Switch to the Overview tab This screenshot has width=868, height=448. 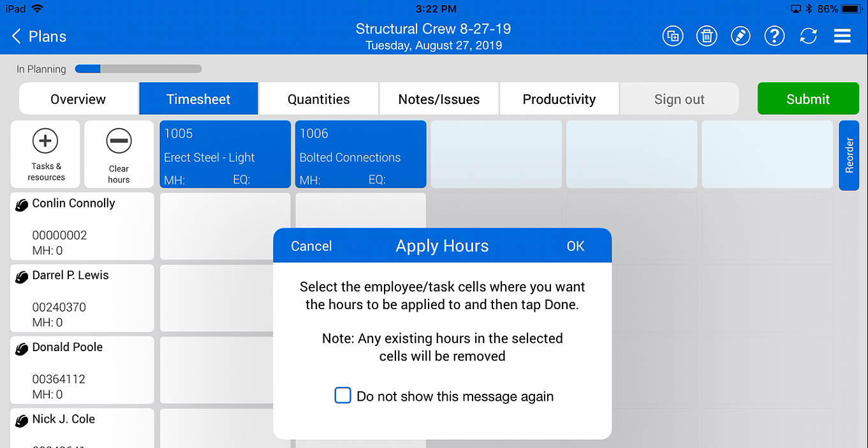(78, 99)
